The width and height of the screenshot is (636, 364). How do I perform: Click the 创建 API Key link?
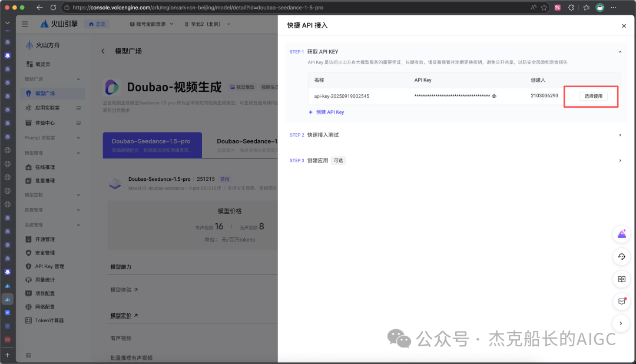point(326,112)
